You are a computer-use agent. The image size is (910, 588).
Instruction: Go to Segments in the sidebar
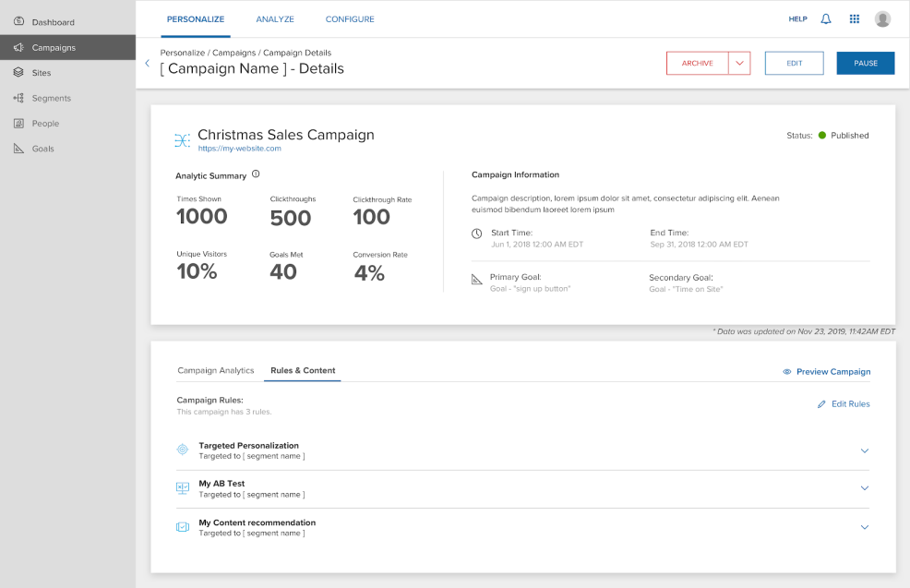tap(51, 98)
